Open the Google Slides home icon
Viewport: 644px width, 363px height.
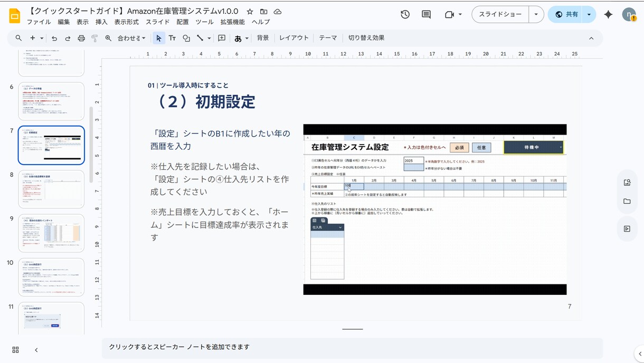point(15,16)
